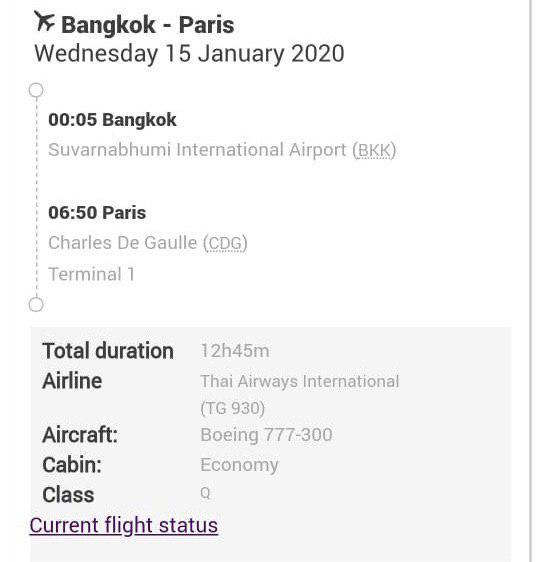
Task: Click the BKK airport code abbreviation
Action: coord(374,150)
